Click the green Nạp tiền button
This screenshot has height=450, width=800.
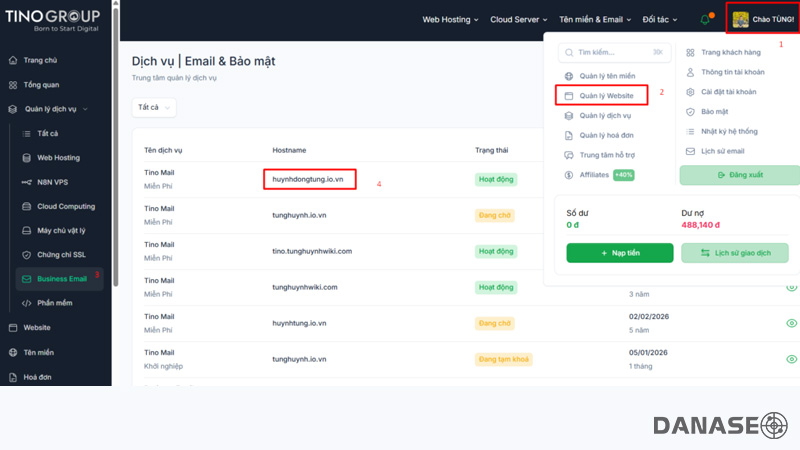(619, 253)
